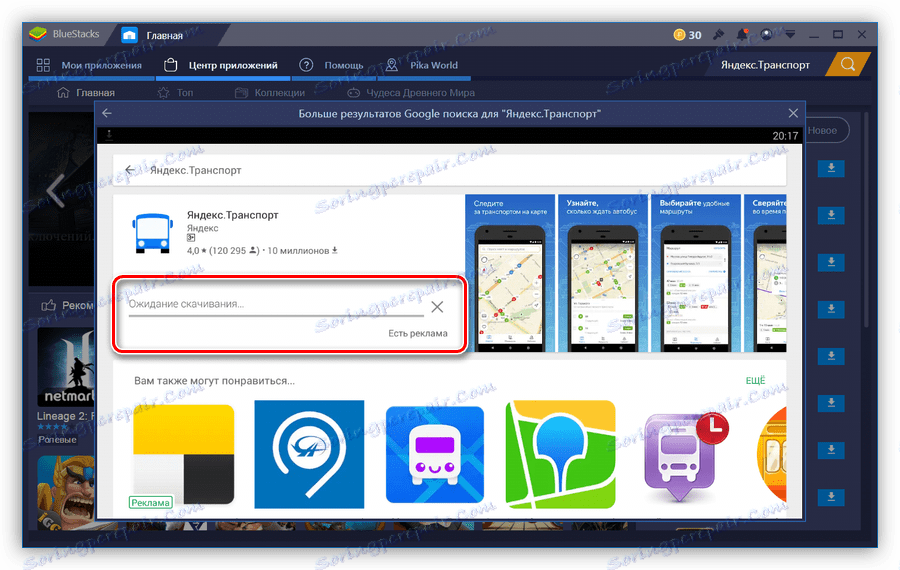Open Чудеса Древнего Мира section
The image size is (900, 570).
(411, 92)
